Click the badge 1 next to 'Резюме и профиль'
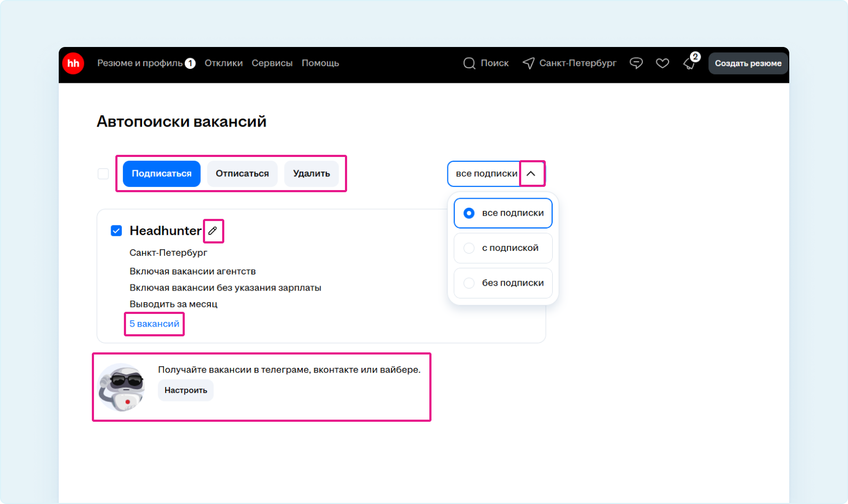The height and width of the screenshot is (504, 848). pyautogui.click(x=190, y=64)
